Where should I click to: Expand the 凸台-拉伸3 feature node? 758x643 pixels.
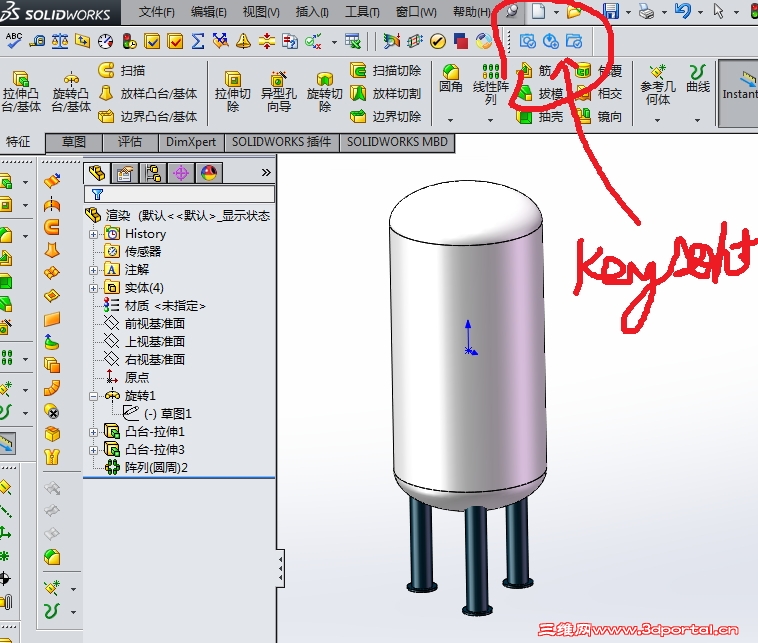(94, 451)
